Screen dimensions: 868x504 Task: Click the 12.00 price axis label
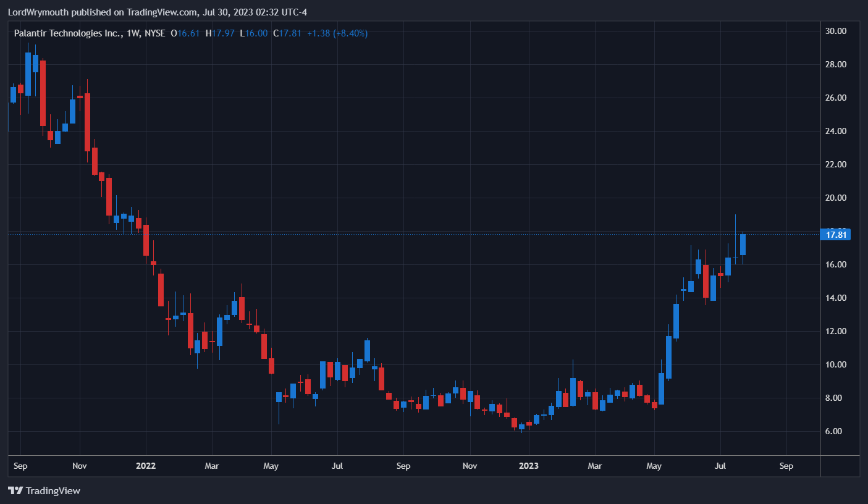click(x=836, y=331)
